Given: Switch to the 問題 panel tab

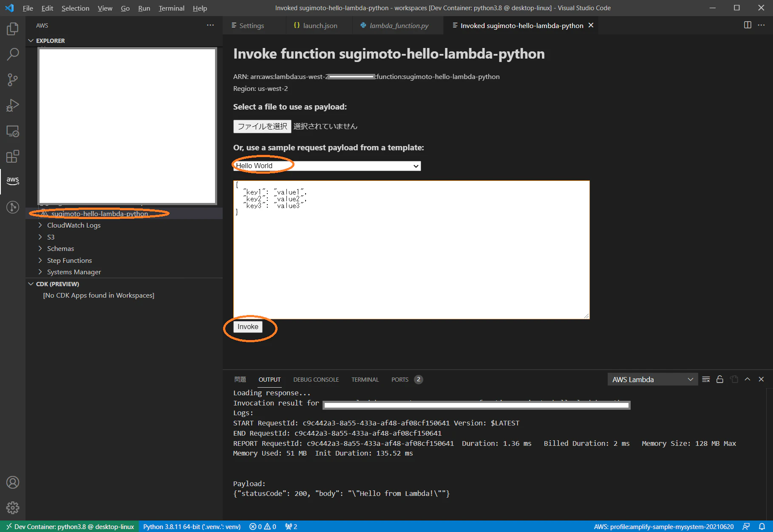Looking at the screenshot, I should pos(240,380).
